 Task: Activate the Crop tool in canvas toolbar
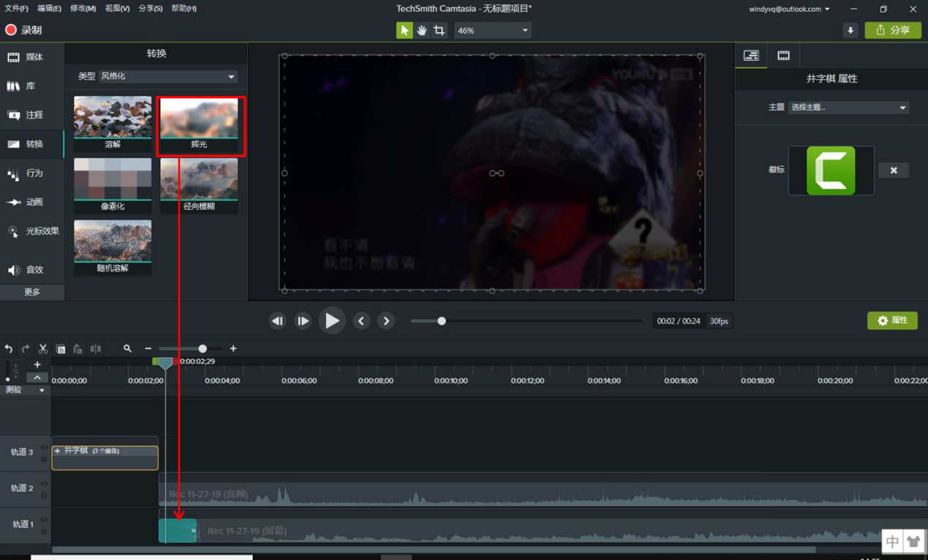(440, 31)
